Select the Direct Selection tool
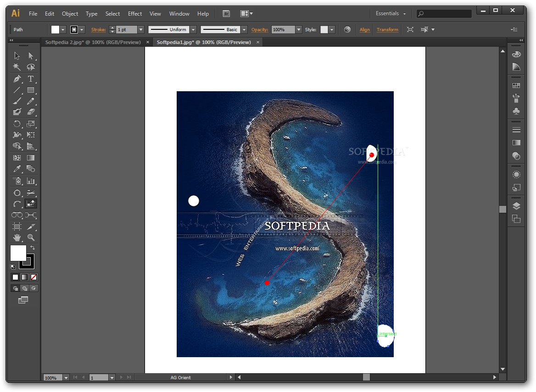The height and width of the screenshot is (392, 536). [x=31, y=55]
